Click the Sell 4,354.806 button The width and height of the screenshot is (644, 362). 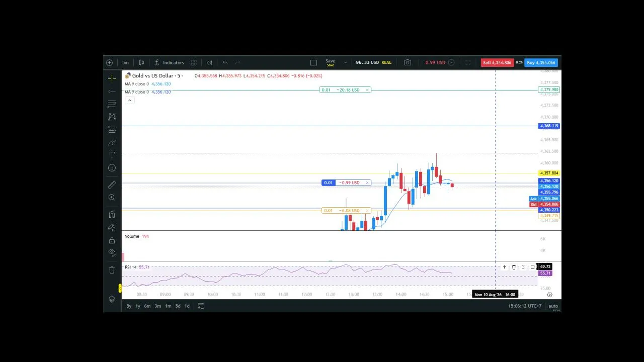[497, 63]
